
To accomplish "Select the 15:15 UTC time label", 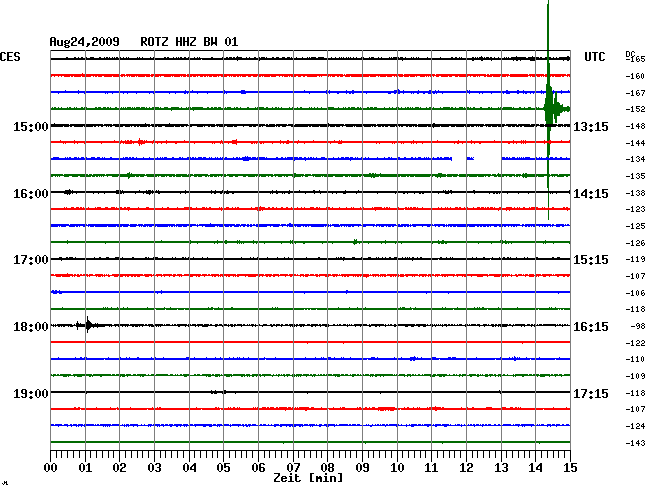I will click(x=591, y=260).
